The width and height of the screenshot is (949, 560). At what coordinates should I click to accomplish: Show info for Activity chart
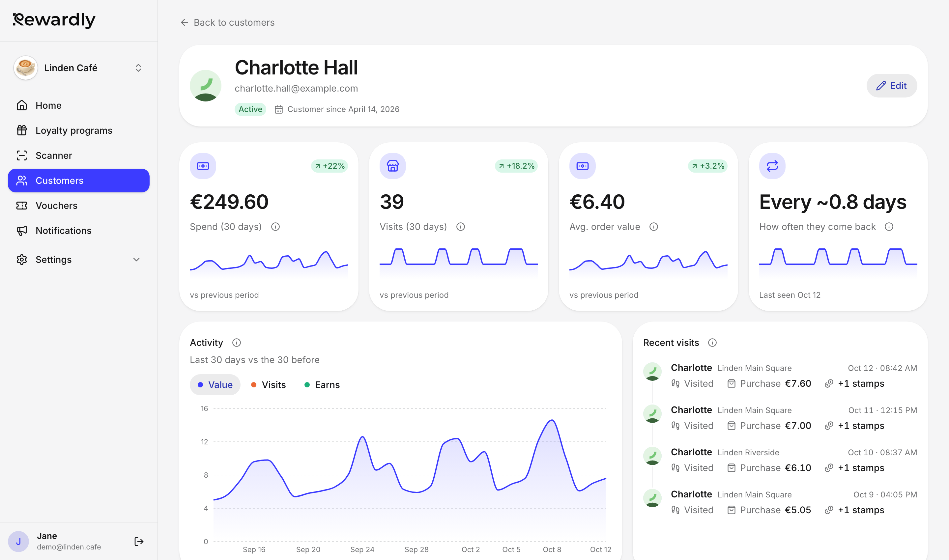click(237, 343)
